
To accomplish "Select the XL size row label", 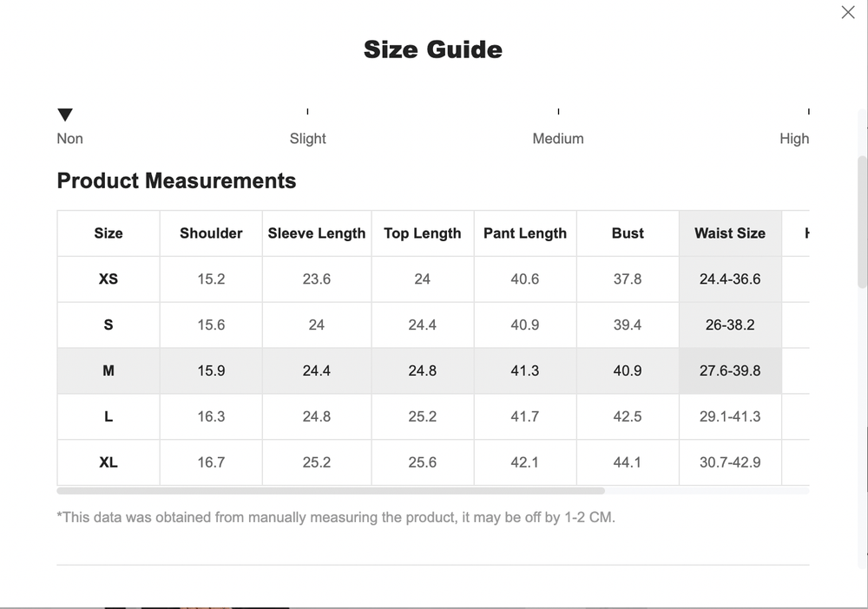I will pos(108,462).
